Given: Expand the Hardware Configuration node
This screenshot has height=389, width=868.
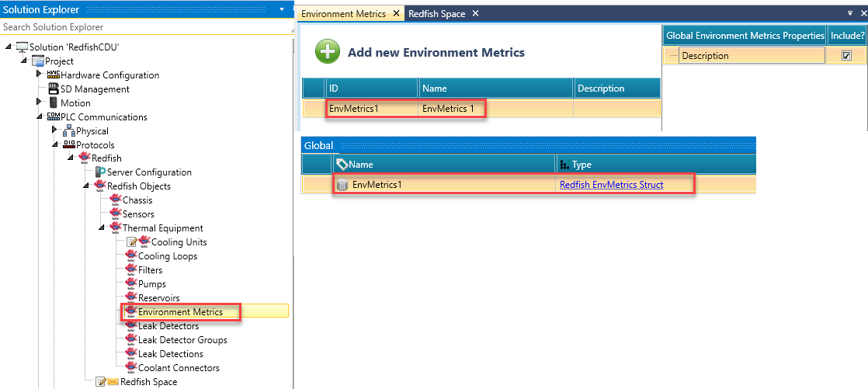Looking at the screenshot, I should pyautogui.click(x=39, y=75).
